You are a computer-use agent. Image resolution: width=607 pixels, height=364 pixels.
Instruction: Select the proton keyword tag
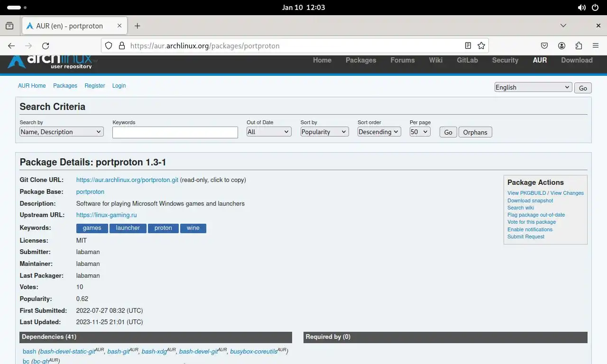coord(163,228)
